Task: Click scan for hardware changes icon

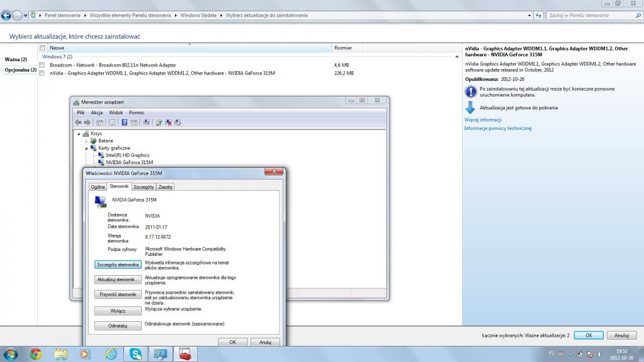Action: pos(147,123)
